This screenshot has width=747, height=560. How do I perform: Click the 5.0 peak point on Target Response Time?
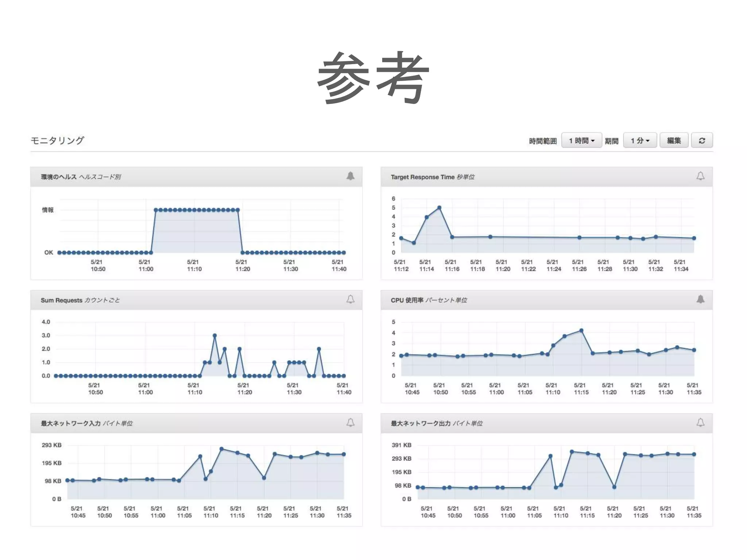pos(439,208)
